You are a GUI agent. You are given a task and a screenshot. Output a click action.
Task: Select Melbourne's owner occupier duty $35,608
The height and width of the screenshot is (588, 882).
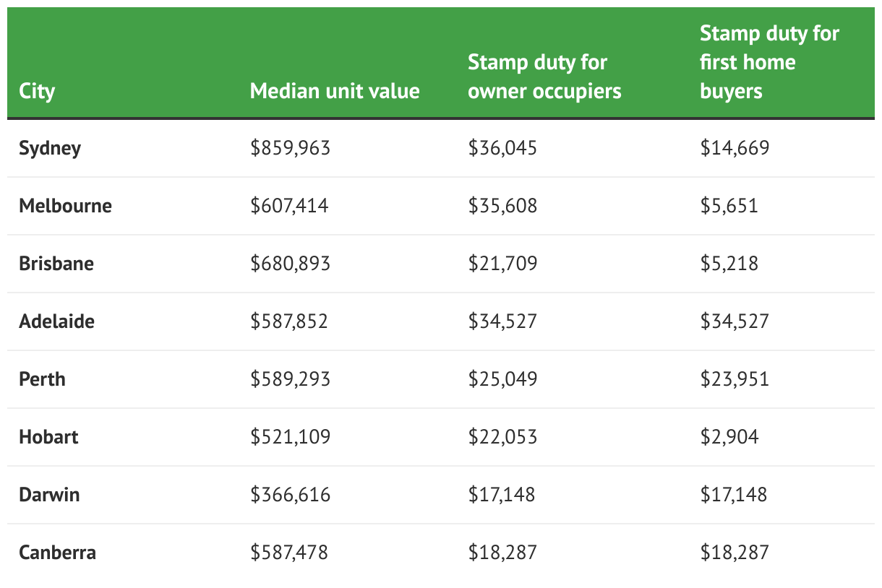(502, 206)
